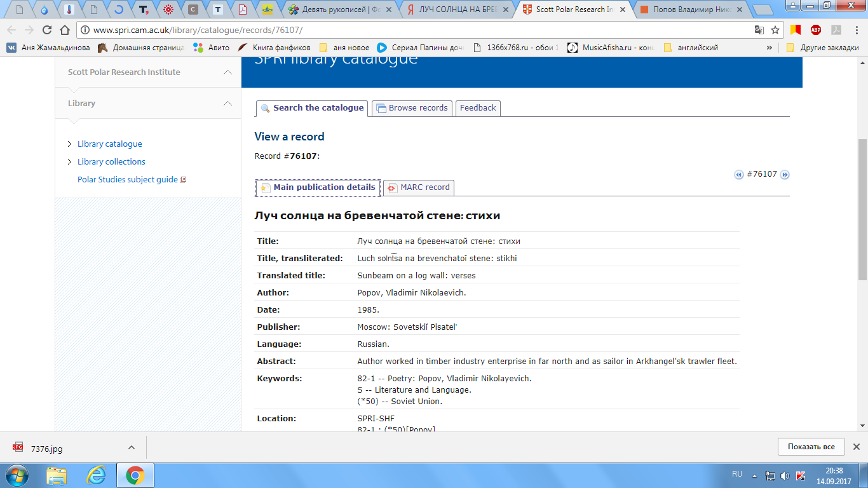The height and width of the screenshot is (488, 868).
Task: Open the Другие закладки folder
Action: 822,48
